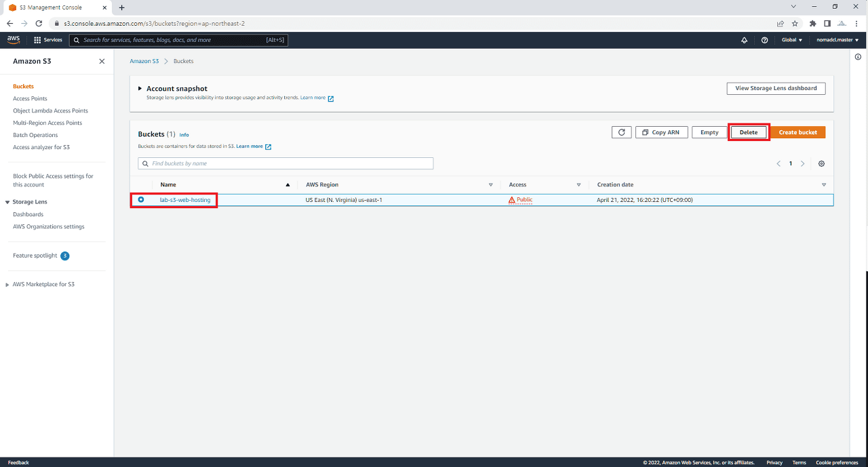Image resolution: width=868 pixels, height=467 pixels.
Task: Click the View Storage Lens dashboard button
Action: click(776, 88)
